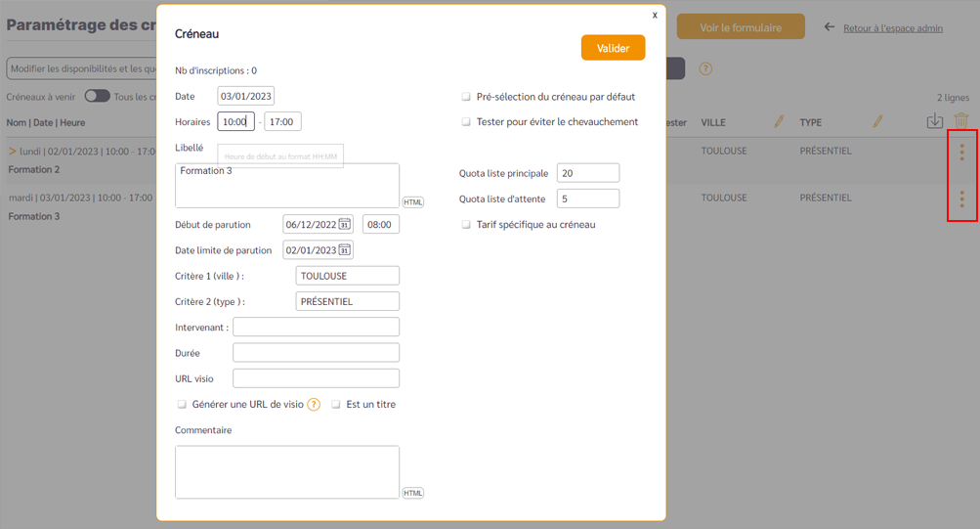
Task: Open three-dot menu for Formation 3 row
Action: tap(962, 199)
